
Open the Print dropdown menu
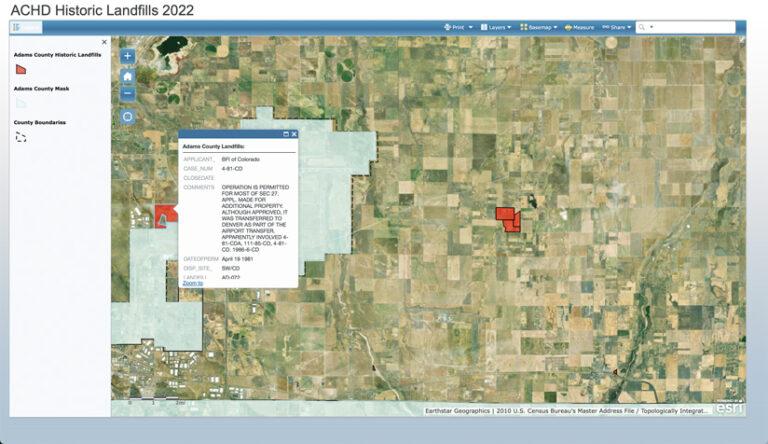458,27
